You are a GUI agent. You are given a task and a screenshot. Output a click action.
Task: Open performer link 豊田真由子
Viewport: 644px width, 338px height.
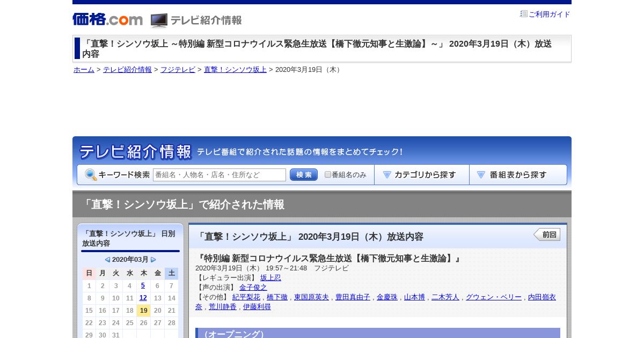click(x=353, y=297)
